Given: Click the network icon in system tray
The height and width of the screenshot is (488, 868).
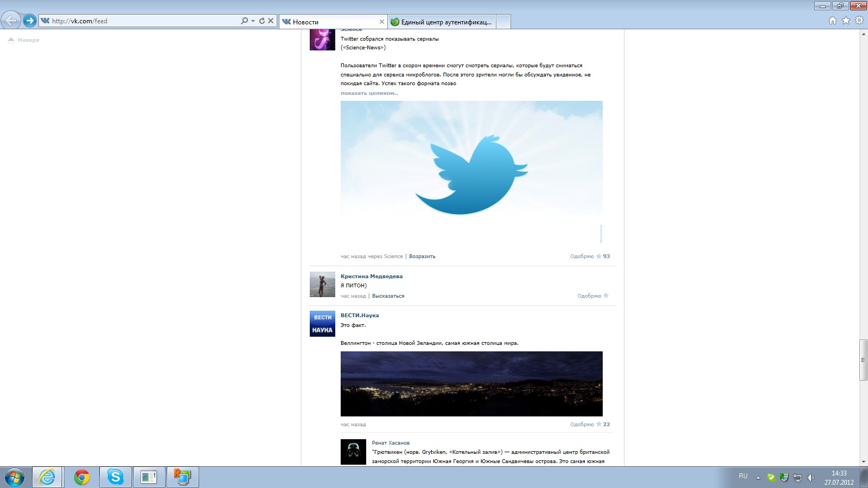Looking at the screenshot, I should point(797,478).
